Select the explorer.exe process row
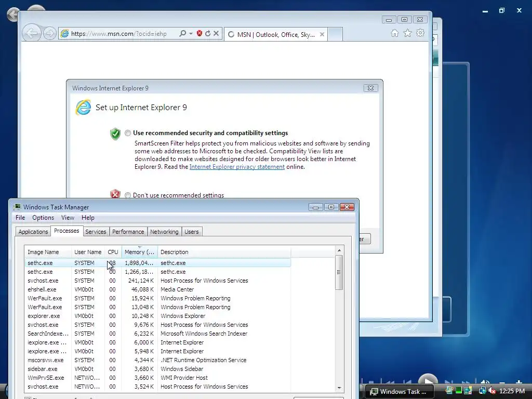Screen dimensions: 532x399 pos(158,316)
